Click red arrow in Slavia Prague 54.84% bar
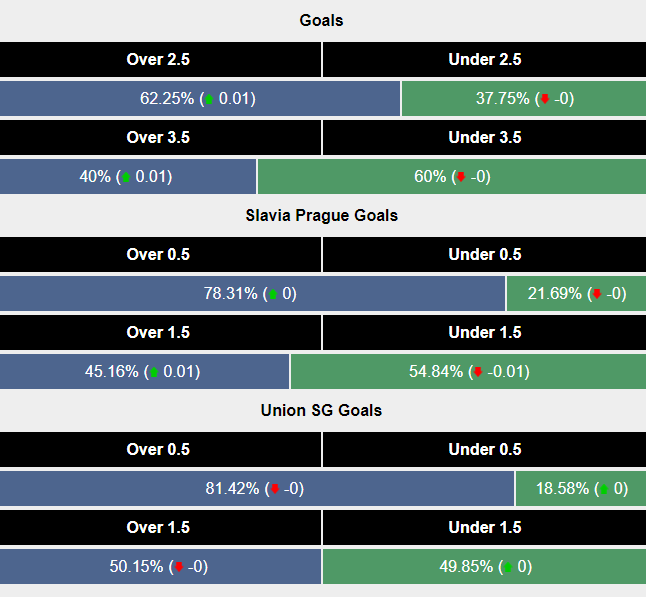The height and width of the screenshot is (597, 646). pos(478,372)
